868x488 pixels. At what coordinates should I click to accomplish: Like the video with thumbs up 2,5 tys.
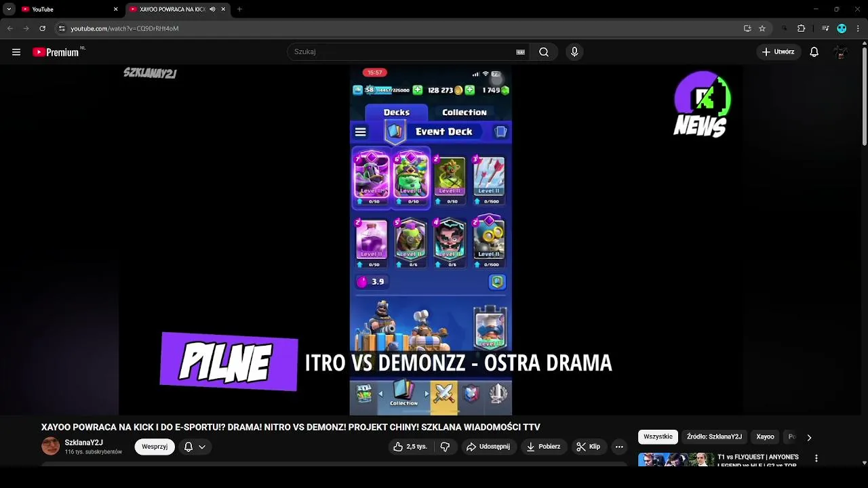tap(410, 447)
